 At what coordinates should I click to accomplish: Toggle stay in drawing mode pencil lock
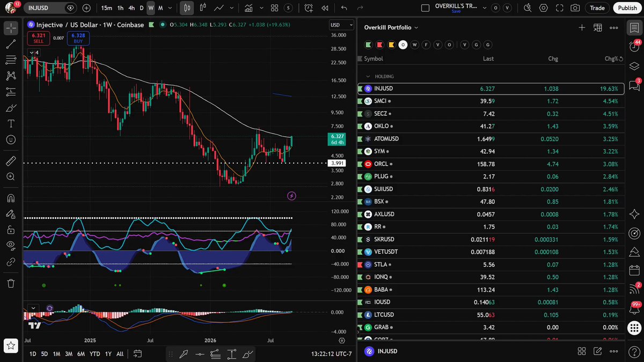pos(11,214)
